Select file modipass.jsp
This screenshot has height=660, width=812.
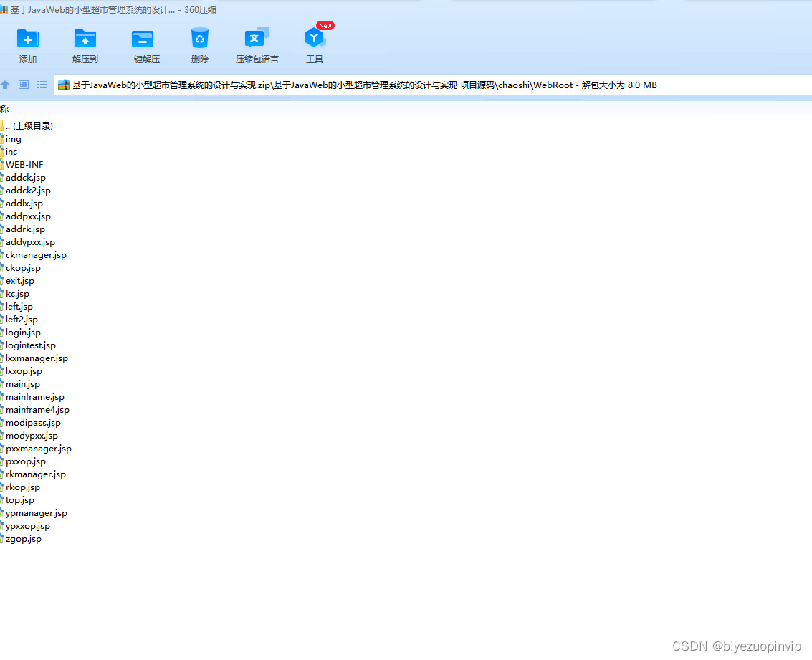pos(31,423)
